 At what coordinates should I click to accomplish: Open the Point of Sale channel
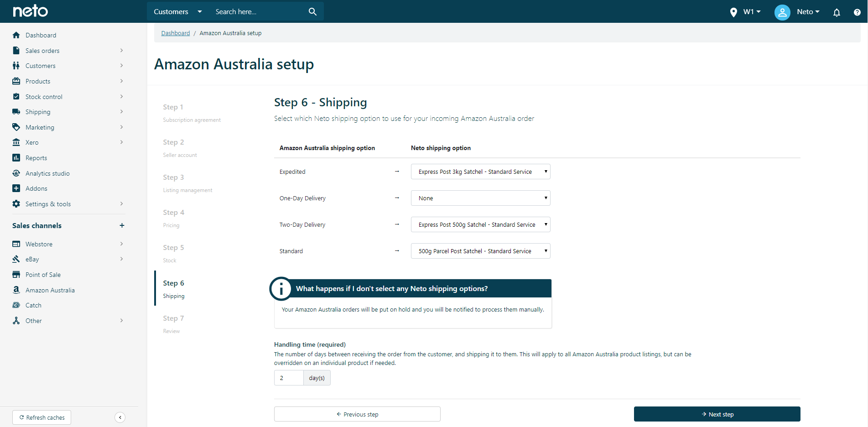click(x=43, y=275)
